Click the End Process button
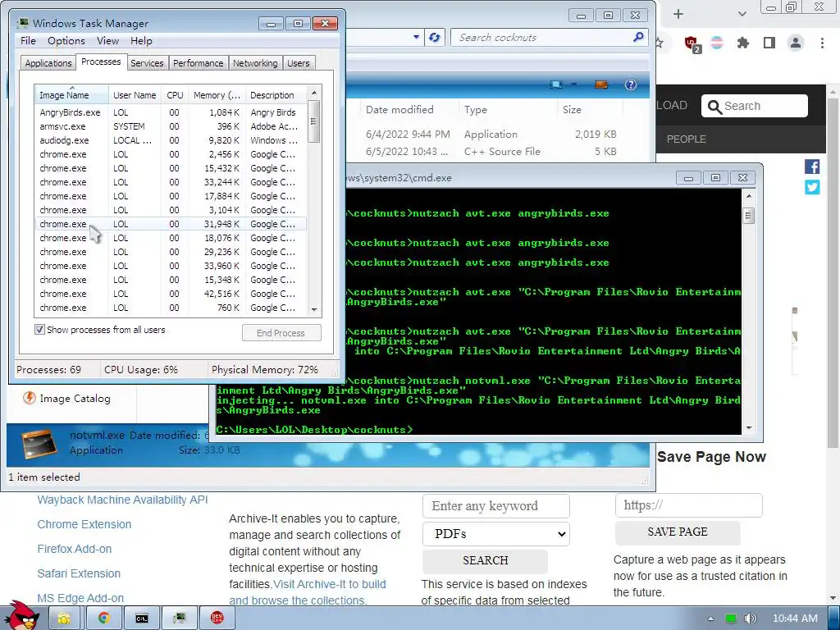The height and width of the screenshot is (630, 840). tap(281, 333)
